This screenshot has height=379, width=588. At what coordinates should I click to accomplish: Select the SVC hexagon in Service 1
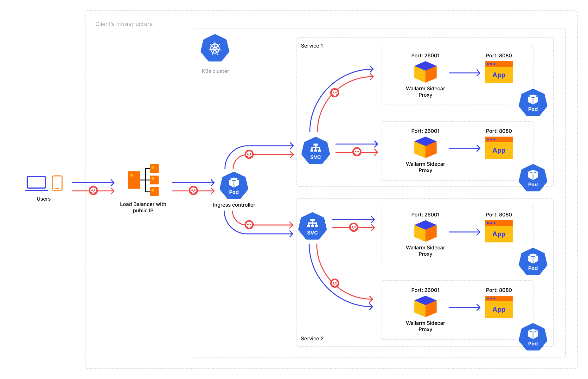(x=315, y=151)
